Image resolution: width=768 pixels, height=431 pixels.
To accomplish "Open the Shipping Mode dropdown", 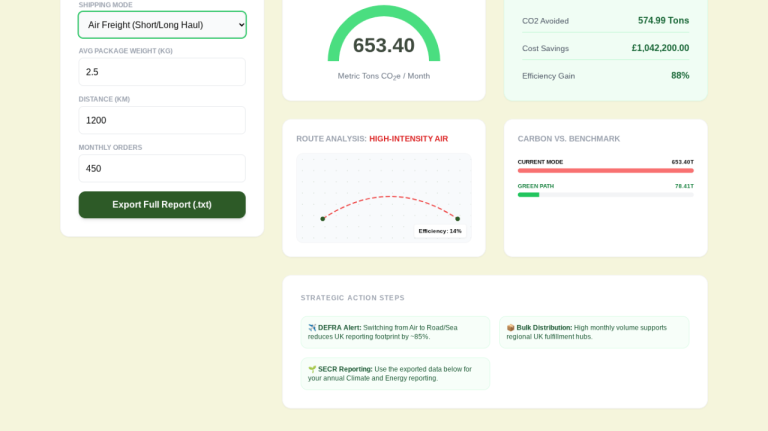I will coord(162,24).
